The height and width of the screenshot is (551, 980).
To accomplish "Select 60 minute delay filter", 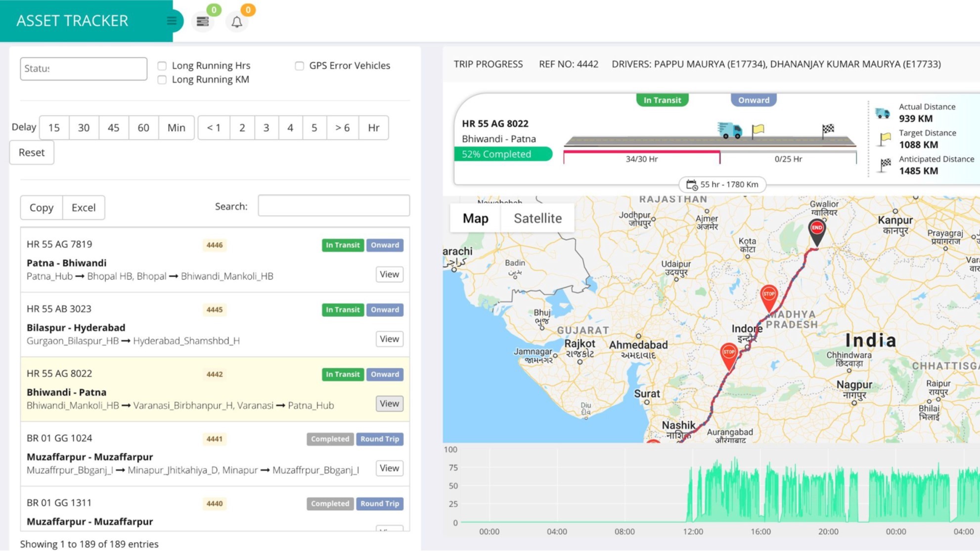I will pyautogui.click(x=143, y=128).
